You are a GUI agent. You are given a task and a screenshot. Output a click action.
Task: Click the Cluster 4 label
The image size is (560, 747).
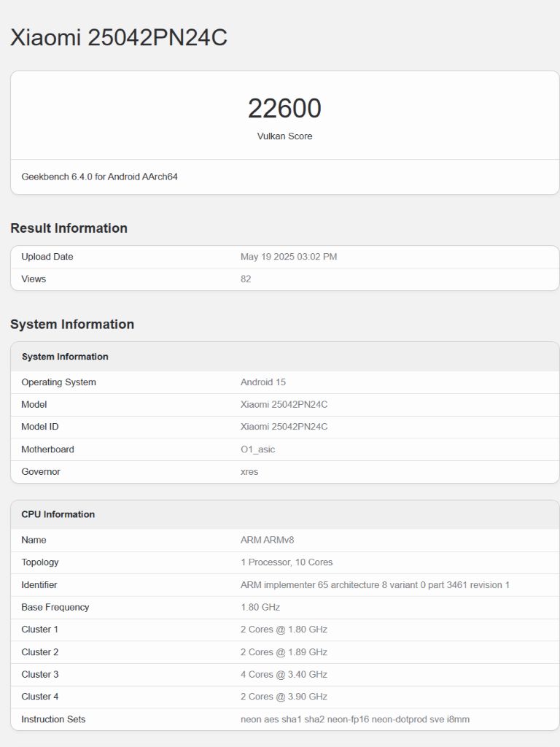(40, 697)
